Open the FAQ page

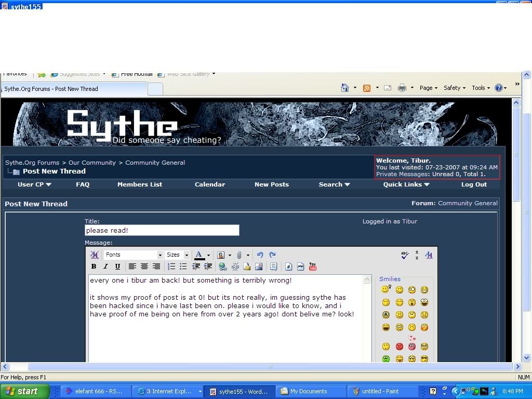[x=83, y=184]
